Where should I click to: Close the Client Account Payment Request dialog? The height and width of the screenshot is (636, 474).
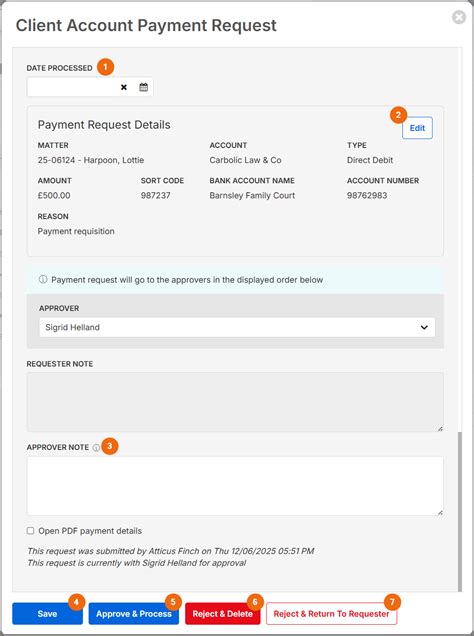(459, 17)
